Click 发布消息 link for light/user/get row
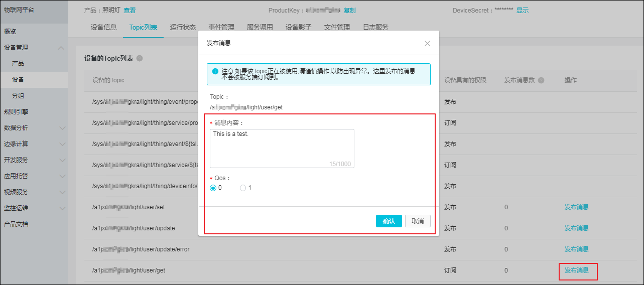The width and height of the screenshot is (644, 285). 576,270
